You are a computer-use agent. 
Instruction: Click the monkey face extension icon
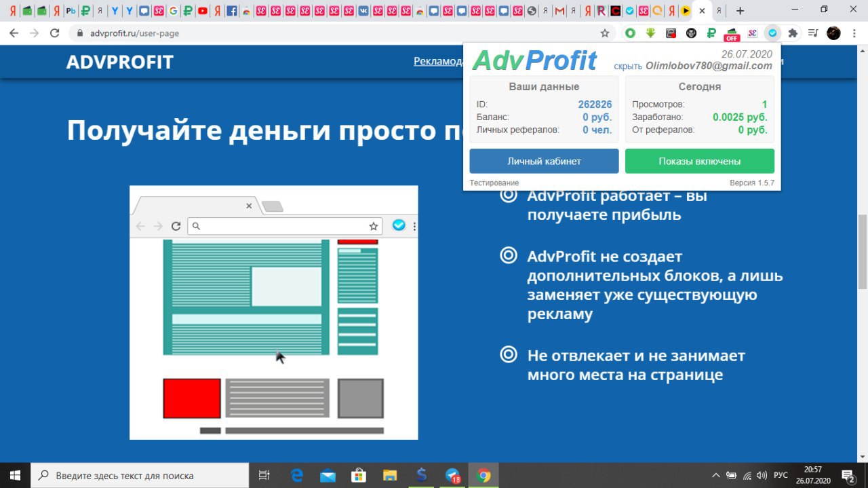click(x=691, y=33)
